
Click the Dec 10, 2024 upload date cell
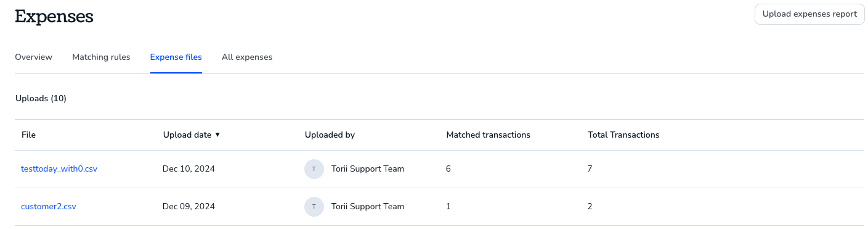coord(189,169)
